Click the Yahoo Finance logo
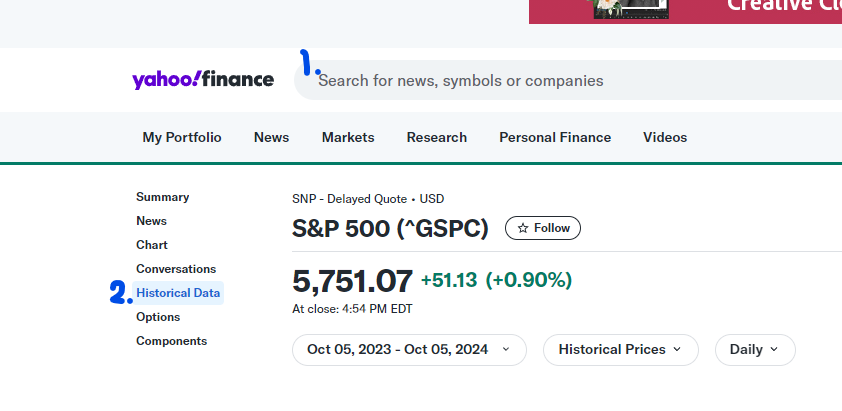The width and height of the screenshot is (842, 411). pos(202,80)
